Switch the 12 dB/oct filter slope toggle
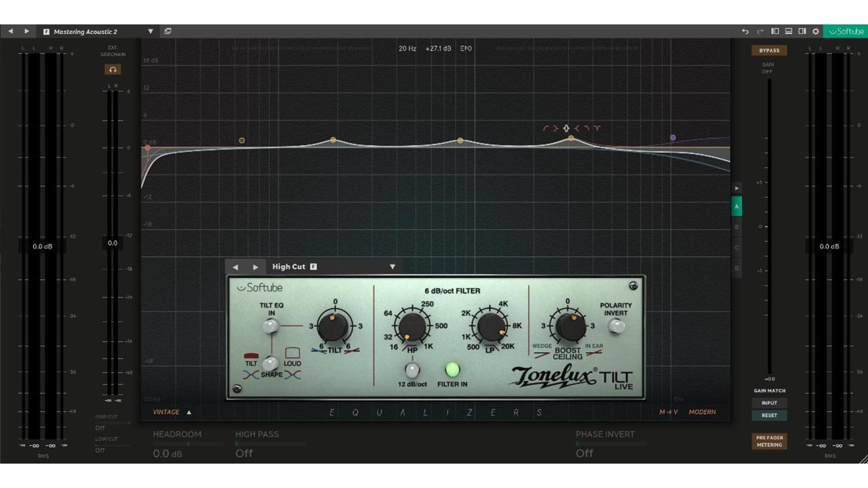 click(x=412, y=369)
